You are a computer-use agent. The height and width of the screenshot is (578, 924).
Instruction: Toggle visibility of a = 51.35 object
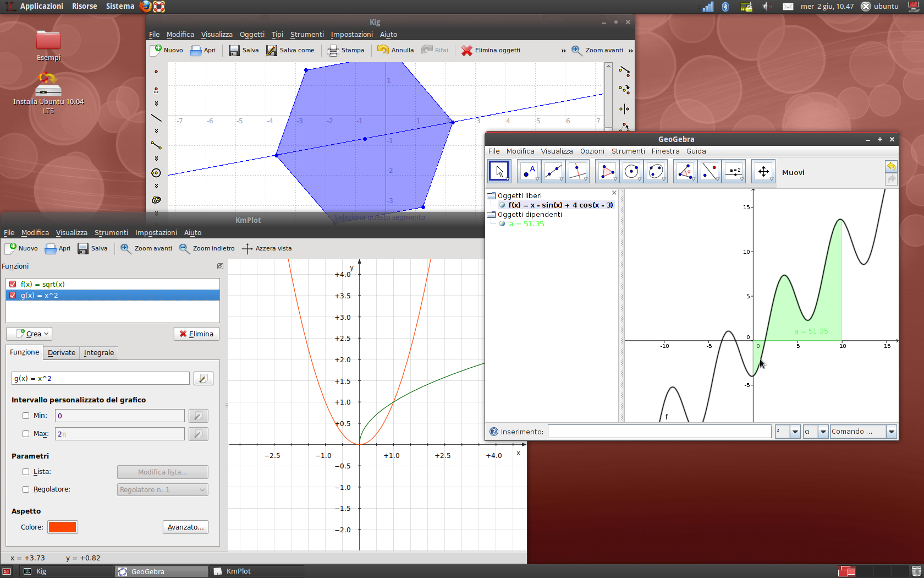502,224
